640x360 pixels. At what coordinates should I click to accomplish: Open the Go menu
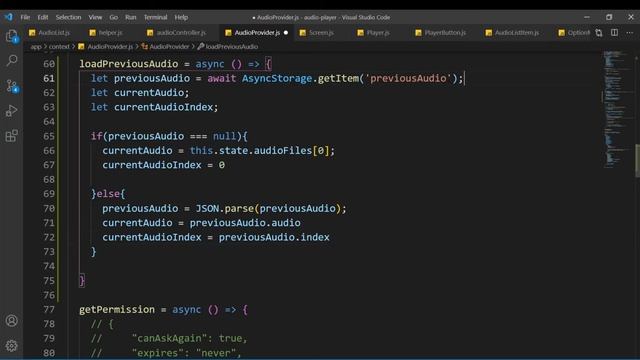click(113, 17)
